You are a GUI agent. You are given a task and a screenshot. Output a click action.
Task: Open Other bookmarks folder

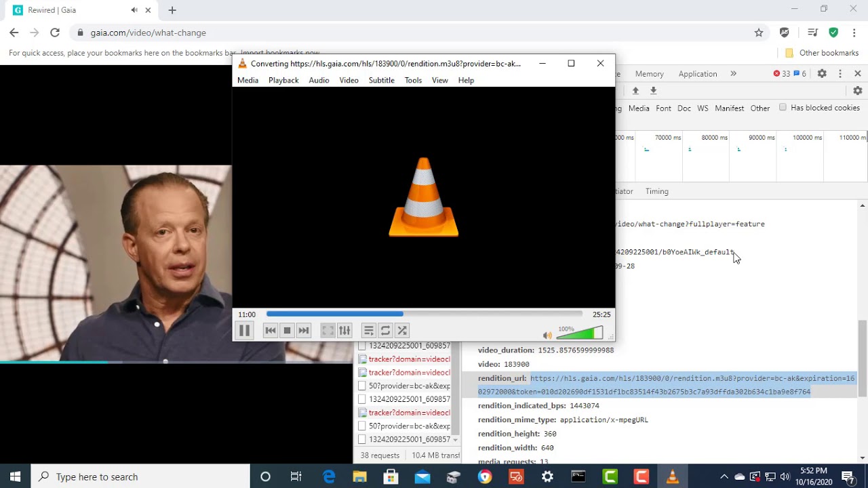click(x=822, y=53)
